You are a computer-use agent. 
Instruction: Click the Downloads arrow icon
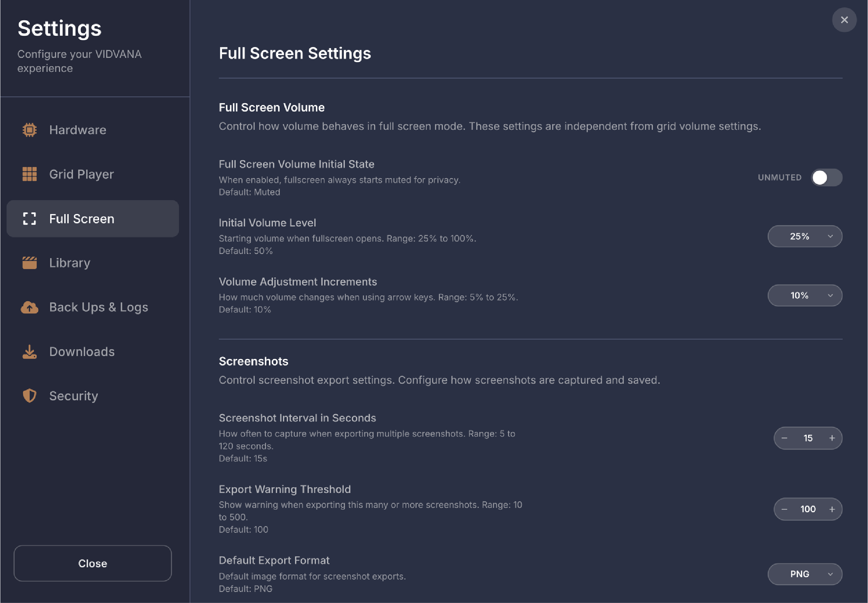(30, 352)
